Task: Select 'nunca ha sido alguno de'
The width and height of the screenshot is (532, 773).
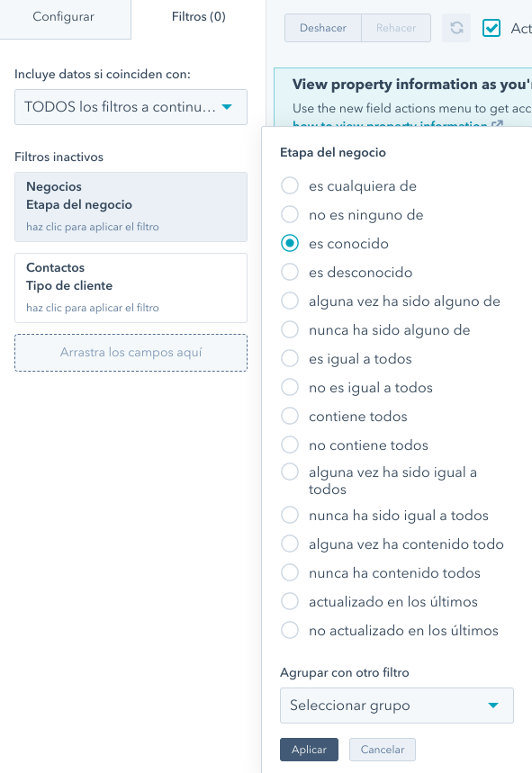Action: click(x=290, y=329)
